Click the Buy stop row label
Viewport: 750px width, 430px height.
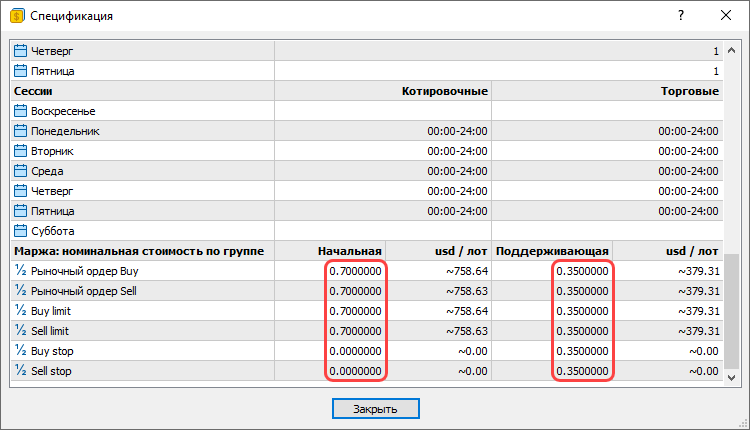[53, 351]
